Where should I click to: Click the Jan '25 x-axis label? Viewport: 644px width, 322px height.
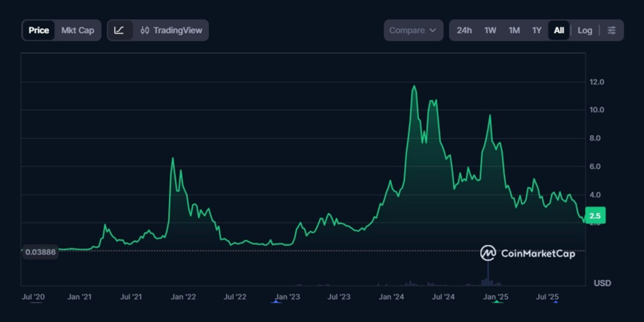pos(496,297)
